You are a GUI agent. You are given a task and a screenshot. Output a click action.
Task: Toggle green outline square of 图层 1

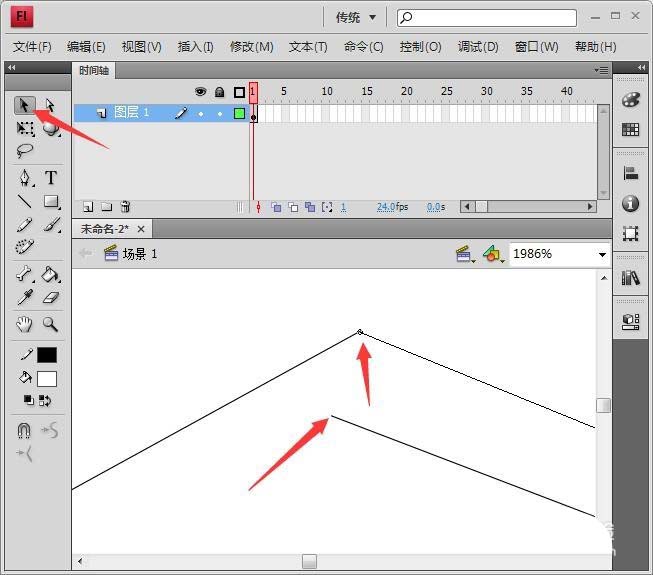[239, 113]
